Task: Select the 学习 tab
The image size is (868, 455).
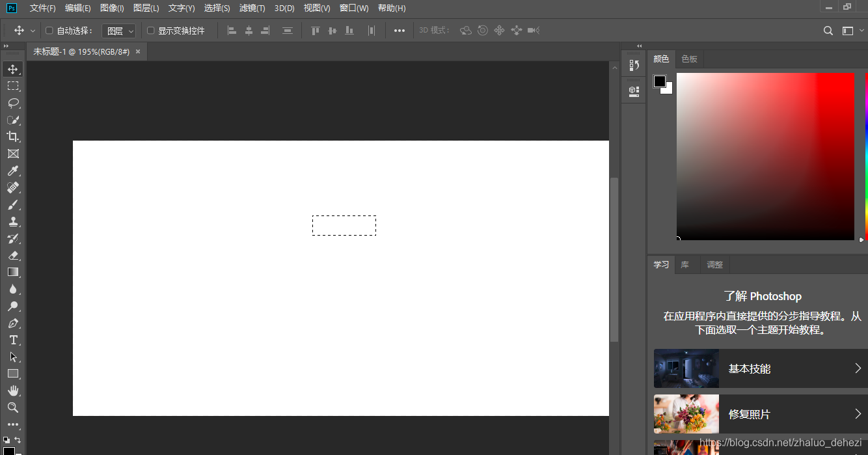Action: (x=661, y=265)
